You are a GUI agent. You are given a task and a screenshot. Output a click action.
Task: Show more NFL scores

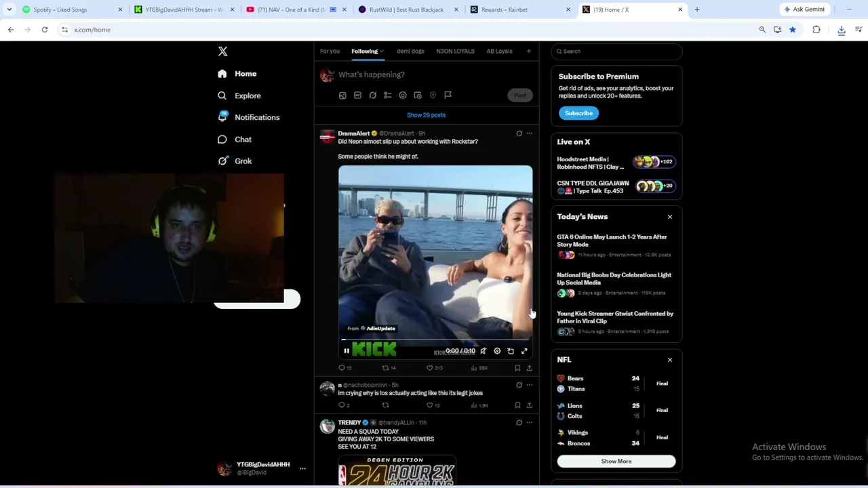[616, 462]
